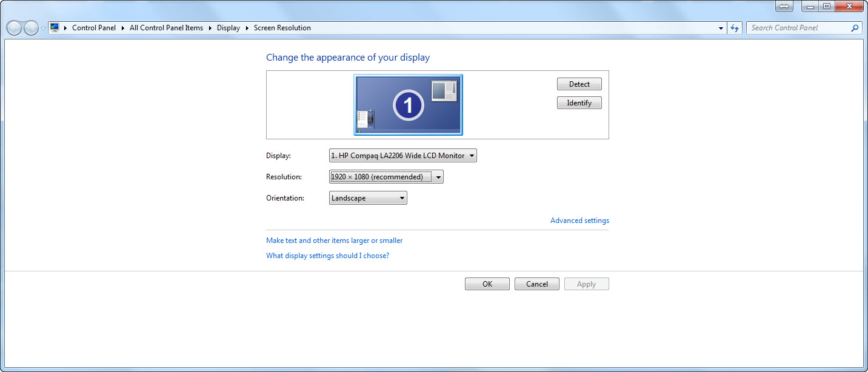
Task: Open What display settings should I choose
Action: pyautogui.click(x=328, y=256)
